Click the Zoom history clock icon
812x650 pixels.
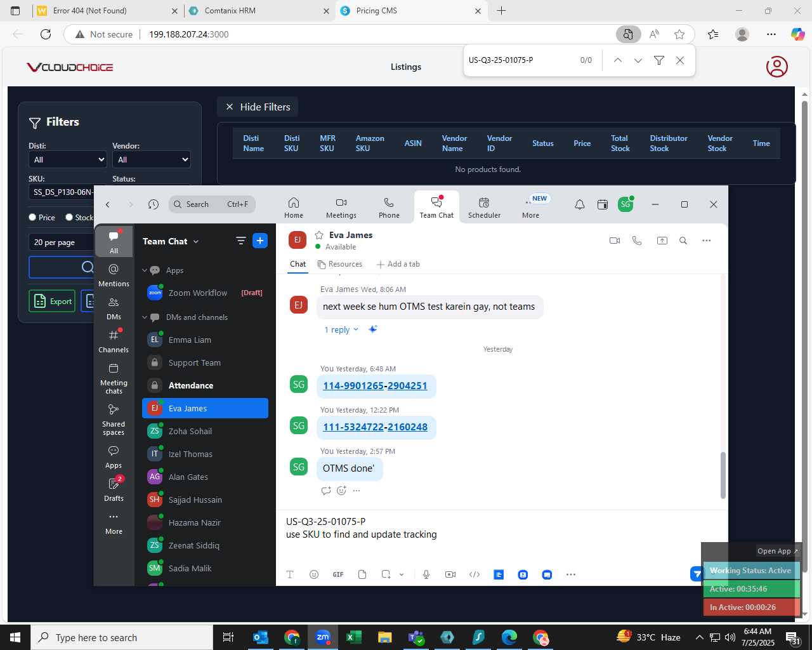[154, 204]
